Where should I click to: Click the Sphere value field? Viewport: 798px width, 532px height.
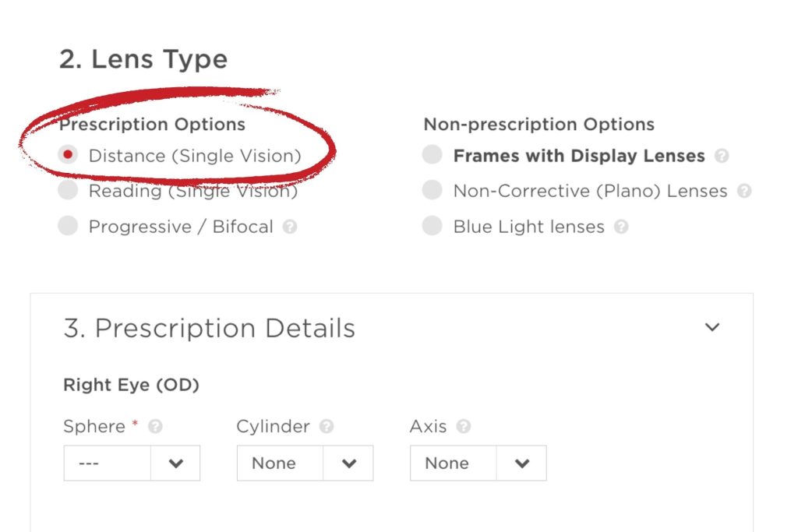[105, 463]
